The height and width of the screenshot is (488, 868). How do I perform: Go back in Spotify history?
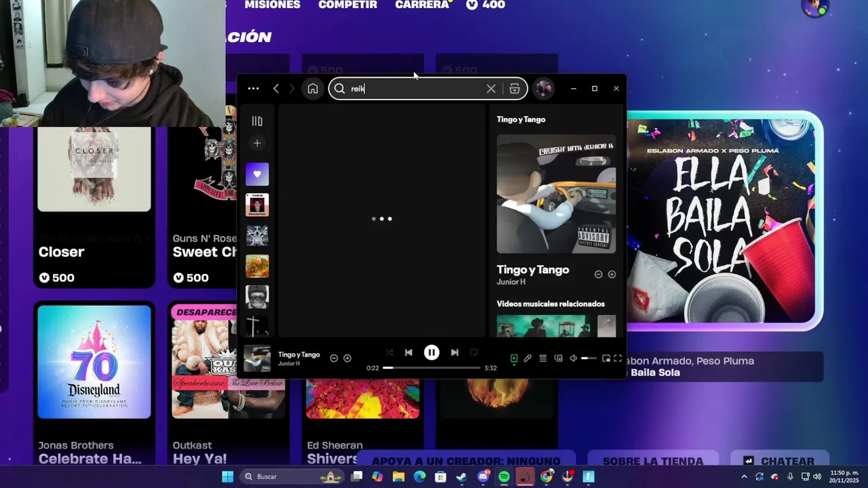point(276,89)
